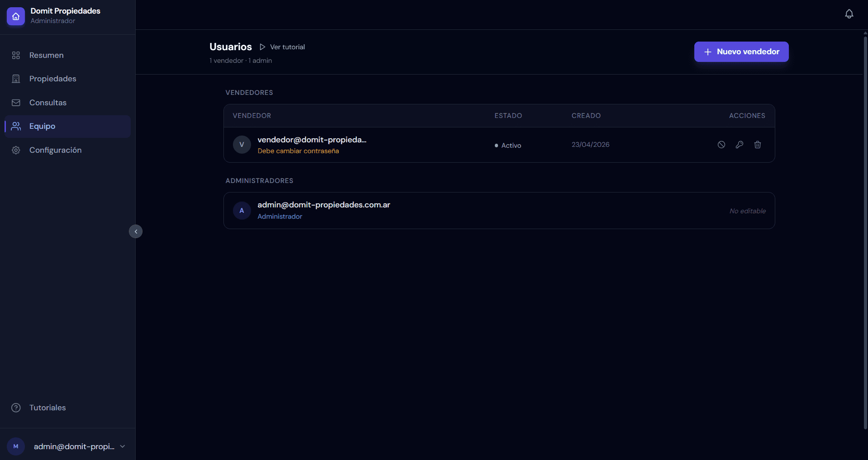Click the ACCIONES column header
868x460 pixels.
[x=747, y=116]
